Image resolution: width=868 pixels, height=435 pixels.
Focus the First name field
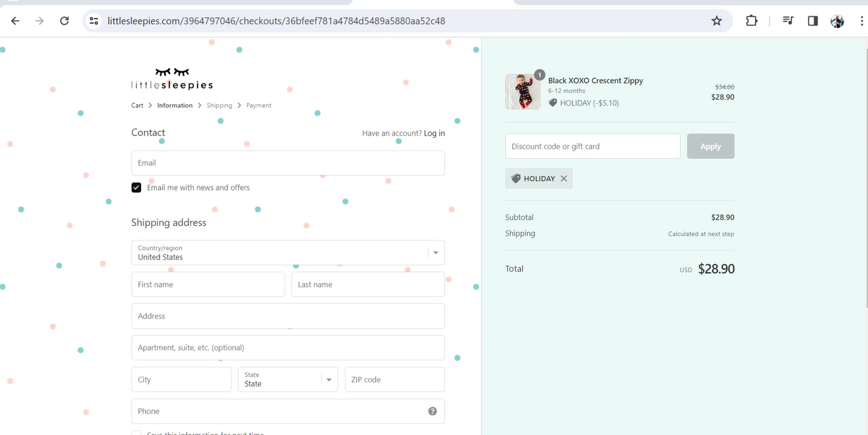[x=208, y=284]
